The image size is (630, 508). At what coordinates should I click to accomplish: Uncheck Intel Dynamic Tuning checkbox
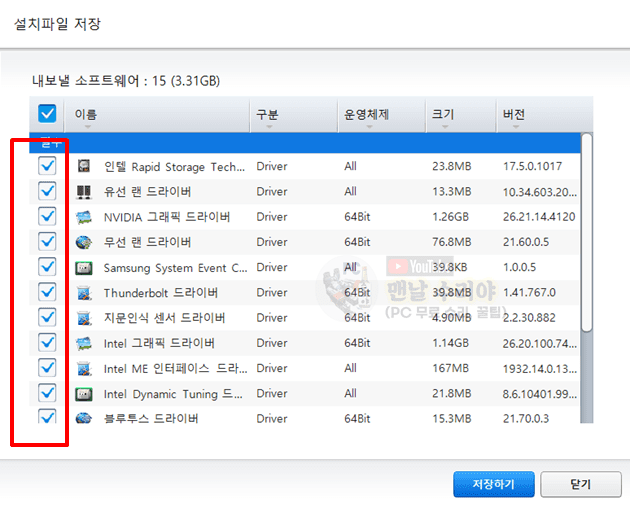point(47,393)
